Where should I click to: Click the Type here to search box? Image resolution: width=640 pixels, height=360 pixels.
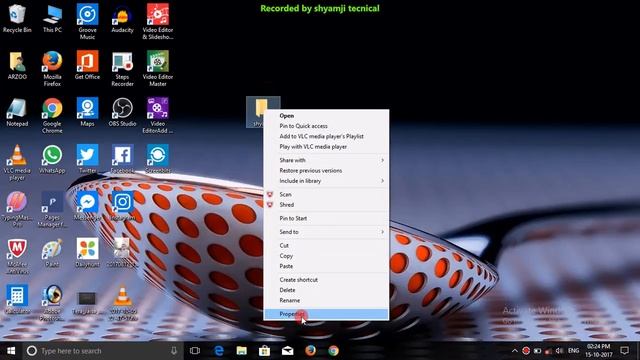[103, 351]
